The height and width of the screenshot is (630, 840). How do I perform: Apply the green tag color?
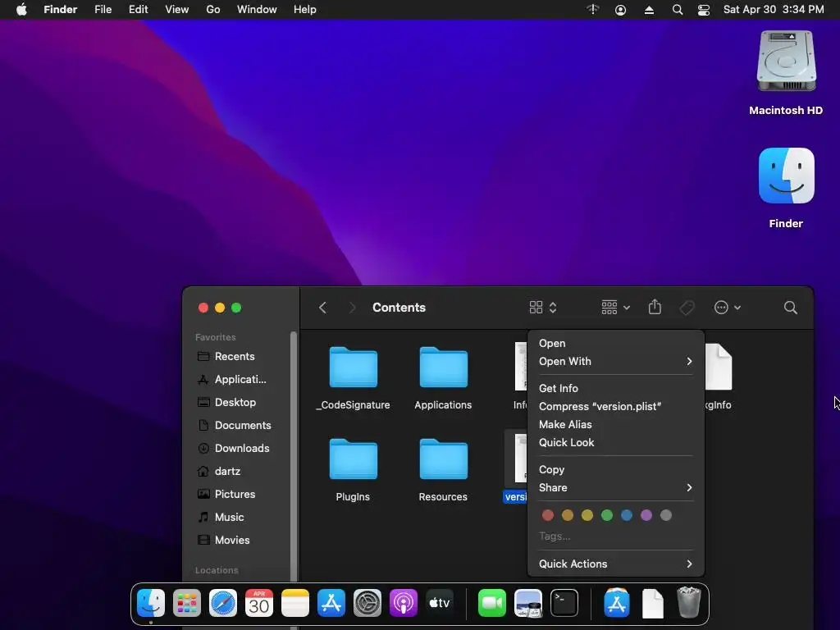[607, 515]
